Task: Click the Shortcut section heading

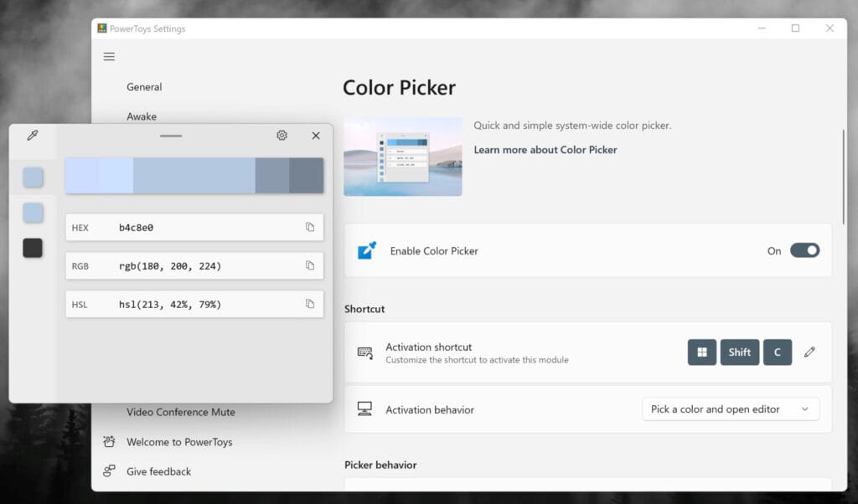Action: coord(364,309)
